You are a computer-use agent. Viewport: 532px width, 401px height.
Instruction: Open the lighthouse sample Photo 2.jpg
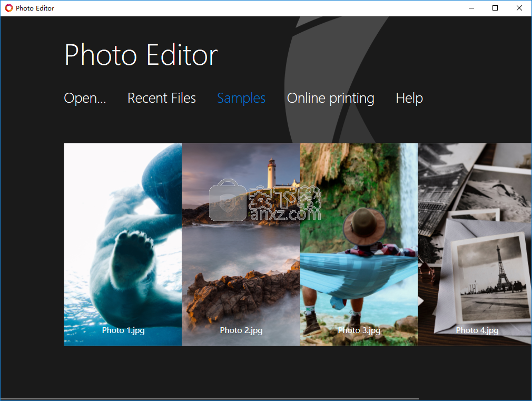[x=241, y=244]
